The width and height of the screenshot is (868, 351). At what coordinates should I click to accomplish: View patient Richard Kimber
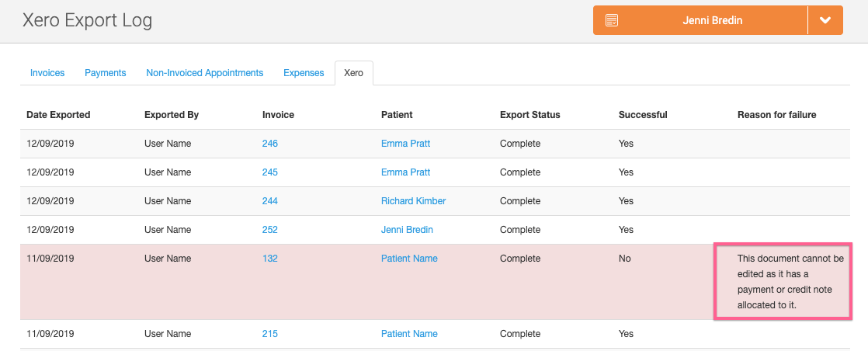[413, 201]
